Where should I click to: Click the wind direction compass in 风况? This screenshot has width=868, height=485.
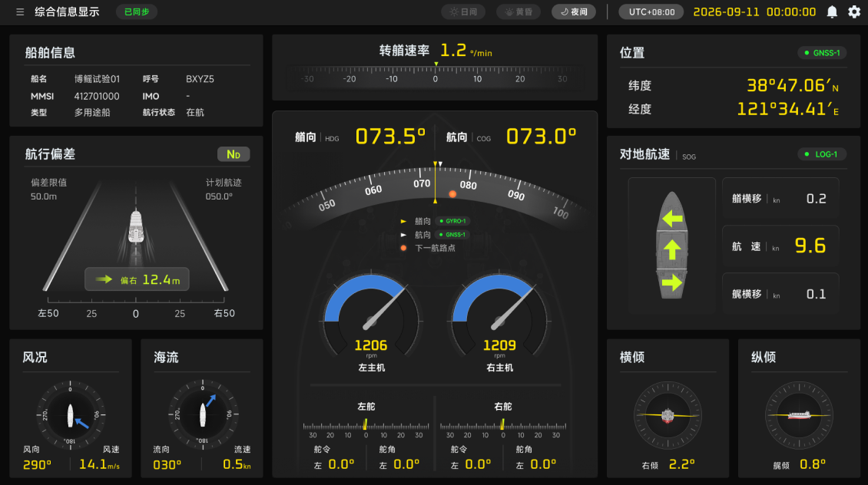point(71,414)
